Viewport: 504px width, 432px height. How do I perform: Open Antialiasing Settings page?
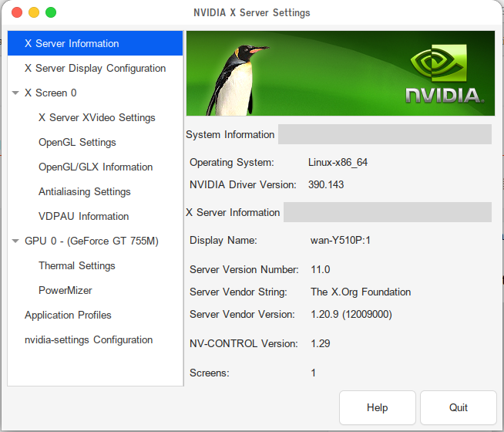[85, 192]
